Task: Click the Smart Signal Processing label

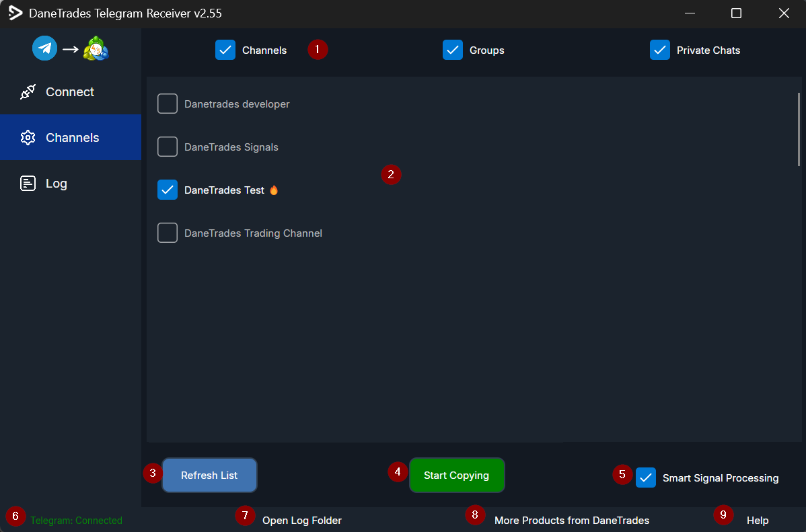Action: click(721, 478)
